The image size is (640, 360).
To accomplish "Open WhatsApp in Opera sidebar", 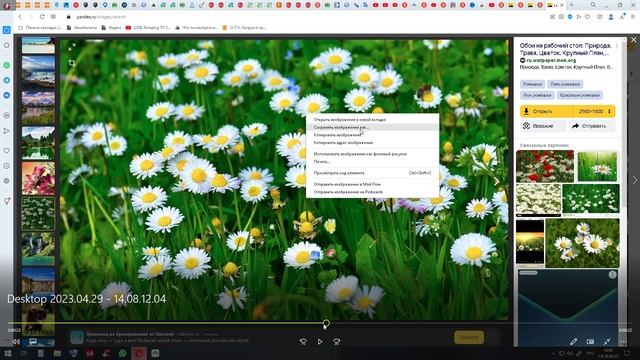I will [x=7, y=65].
